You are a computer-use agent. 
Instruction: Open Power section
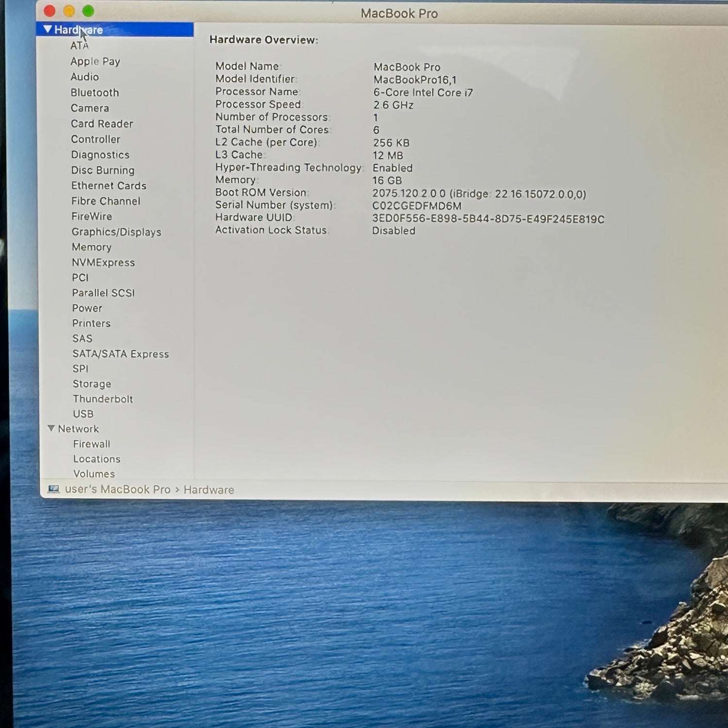point(87,308)
